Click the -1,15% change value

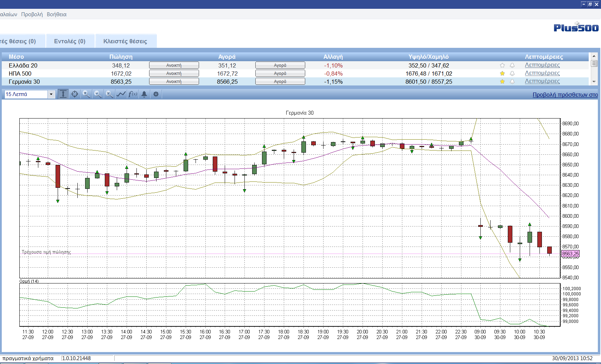click(x=333, y=82)
